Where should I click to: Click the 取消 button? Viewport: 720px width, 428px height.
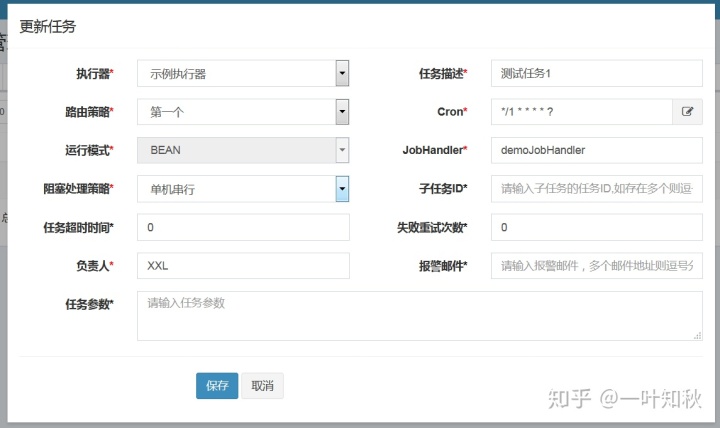coord(262,386)
